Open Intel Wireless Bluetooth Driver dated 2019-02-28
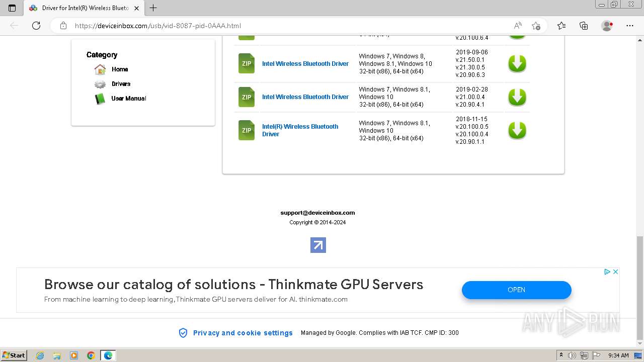 point(305,97)
